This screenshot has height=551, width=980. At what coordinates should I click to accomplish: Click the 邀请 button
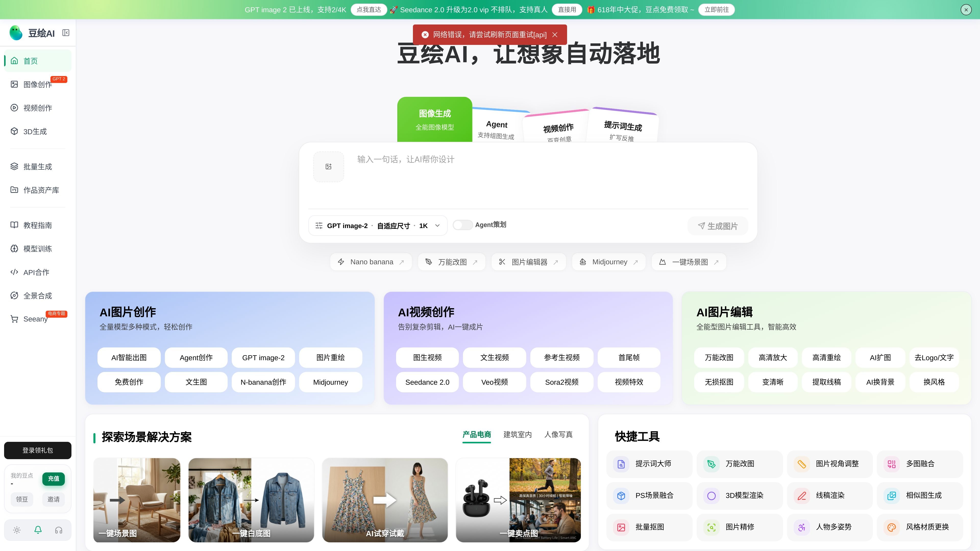[53, 499]
